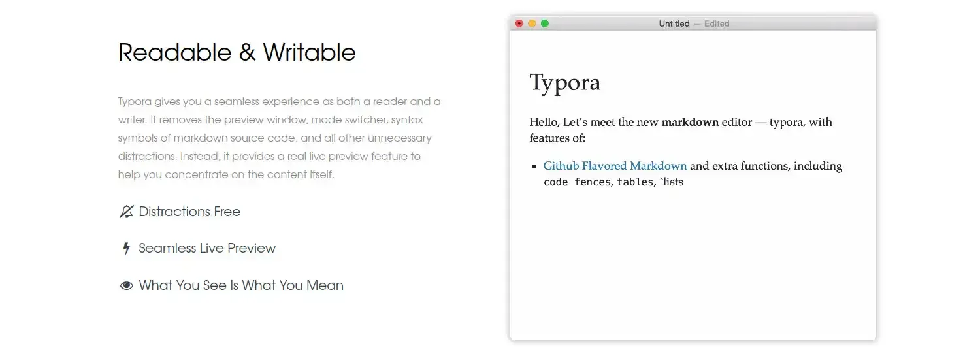Click the "Edited" status in the title bar
Image resolution: width=980 pixels, height=350 pixels.
click(x=717, y=24)
